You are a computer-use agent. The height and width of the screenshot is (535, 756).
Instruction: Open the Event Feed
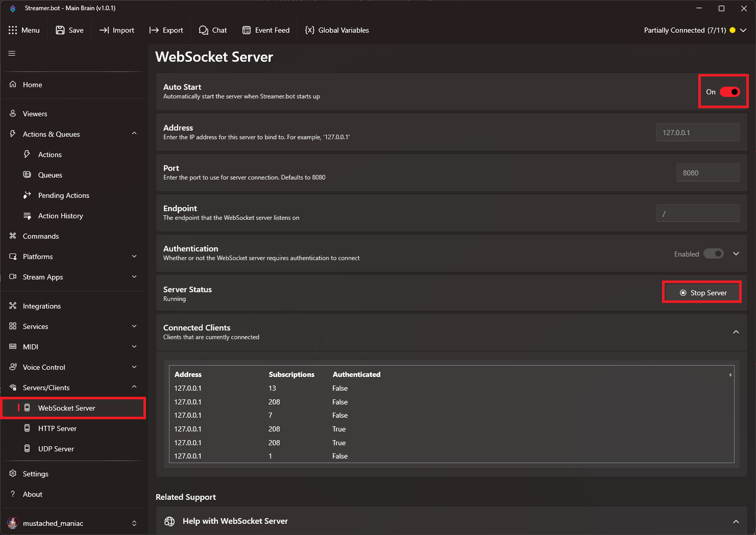(266, 30)
